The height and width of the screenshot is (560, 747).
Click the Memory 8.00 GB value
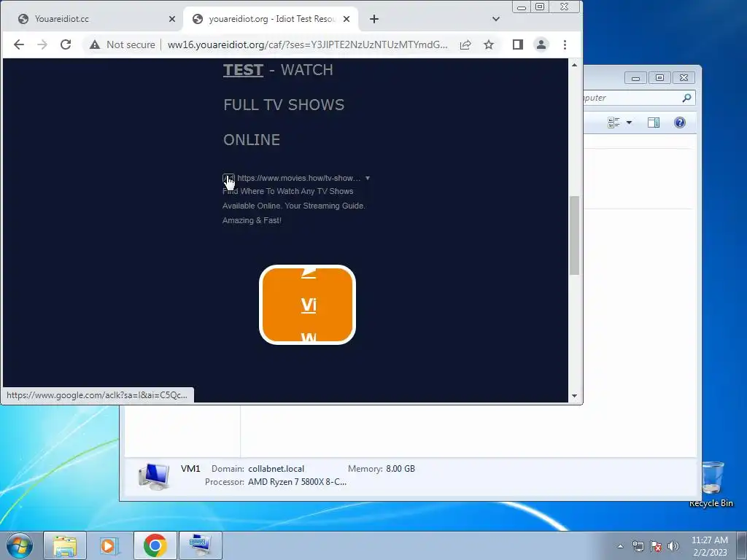(400, 469)
